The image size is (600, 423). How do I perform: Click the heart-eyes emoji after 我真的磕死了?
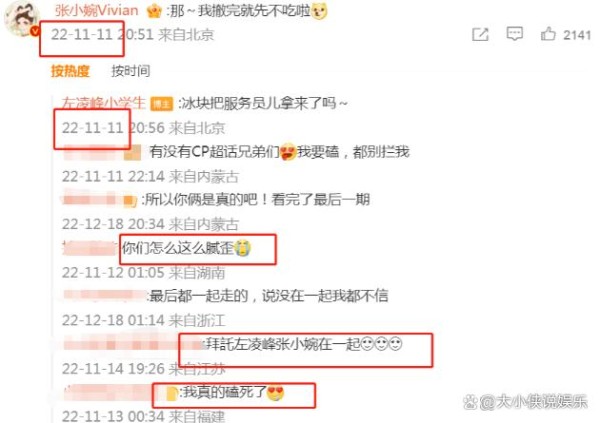275,392
